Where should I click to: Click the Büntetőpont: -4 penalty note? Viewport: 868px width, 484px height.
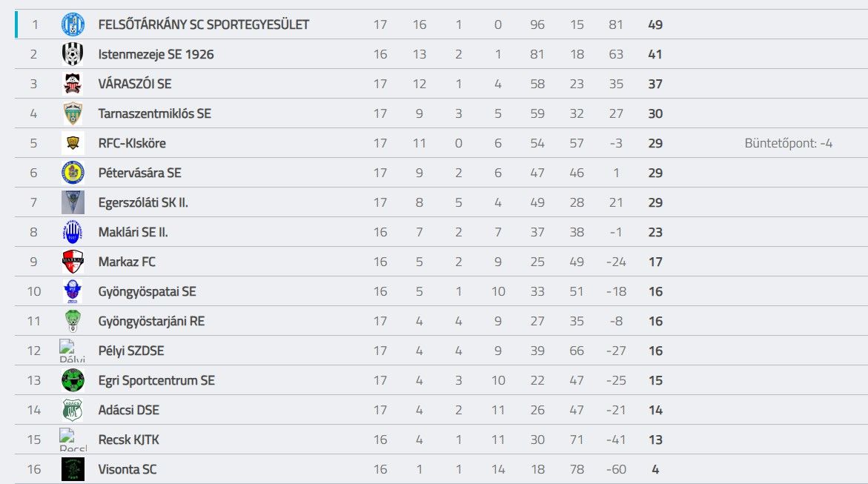click(788, 143)
